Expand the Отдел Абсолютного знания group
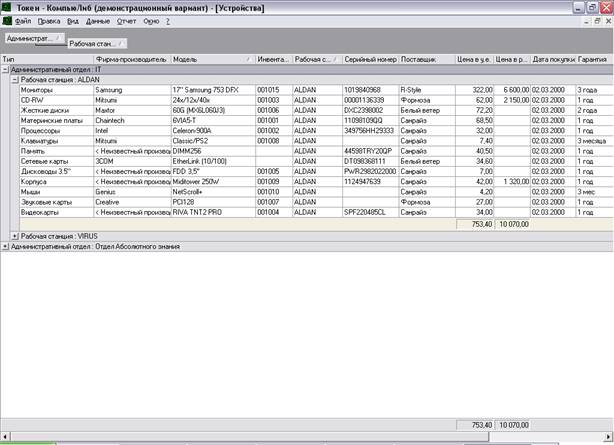Image resolution: width=614 pixels, height=445 pixels. point(4,245)
